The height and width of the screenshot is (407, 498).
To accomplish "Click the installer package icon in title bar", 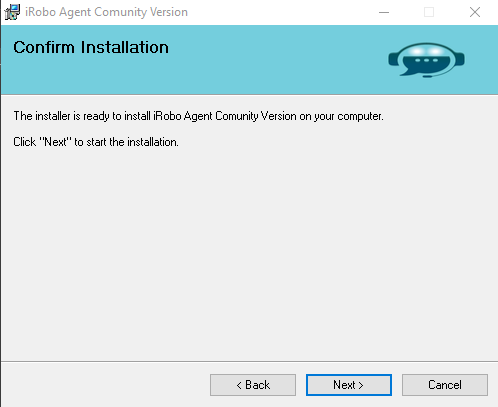I will 12,12.
